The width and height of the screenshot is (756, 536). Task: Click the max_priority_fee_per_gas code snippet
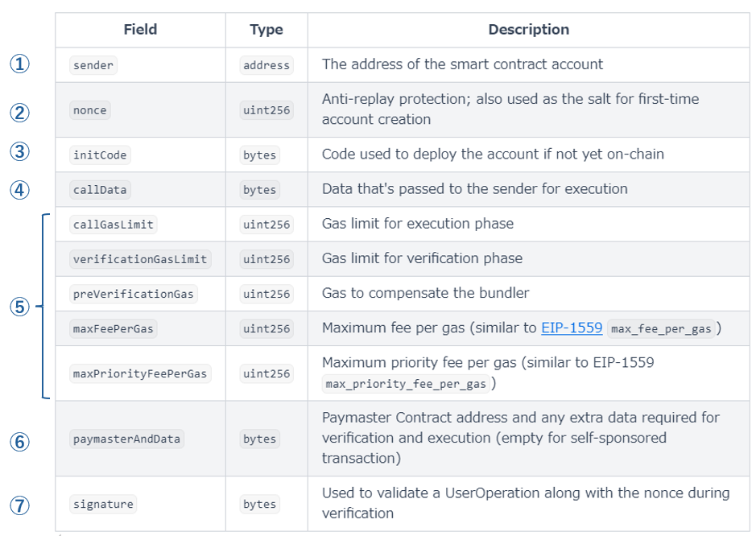406,384
